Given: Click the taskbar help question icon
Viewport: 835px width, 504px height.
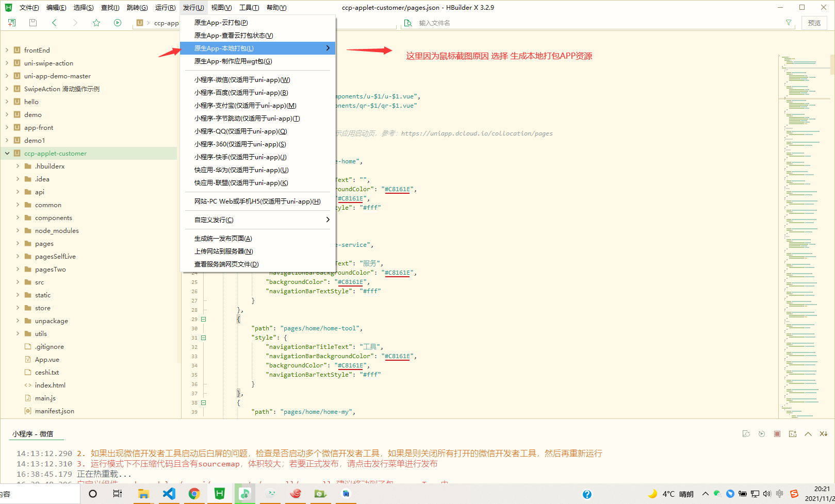Looking at the screenshot, I should 587,494.
